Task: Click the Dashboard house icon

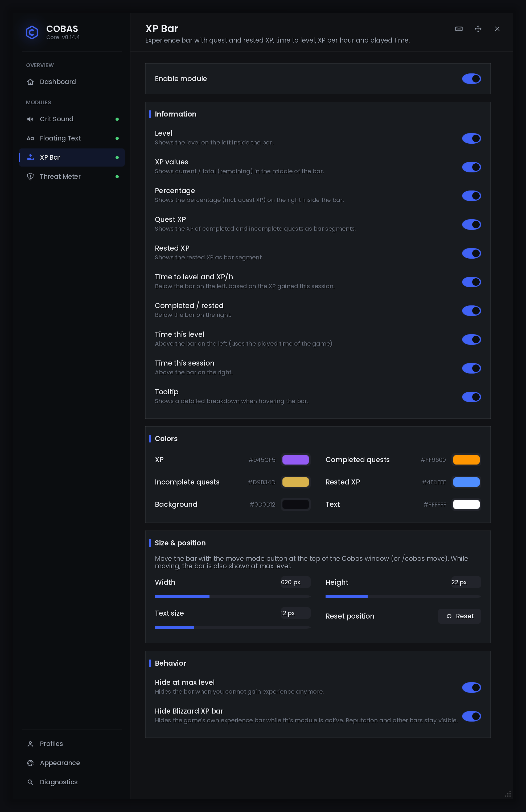Action: pos(30,82)
